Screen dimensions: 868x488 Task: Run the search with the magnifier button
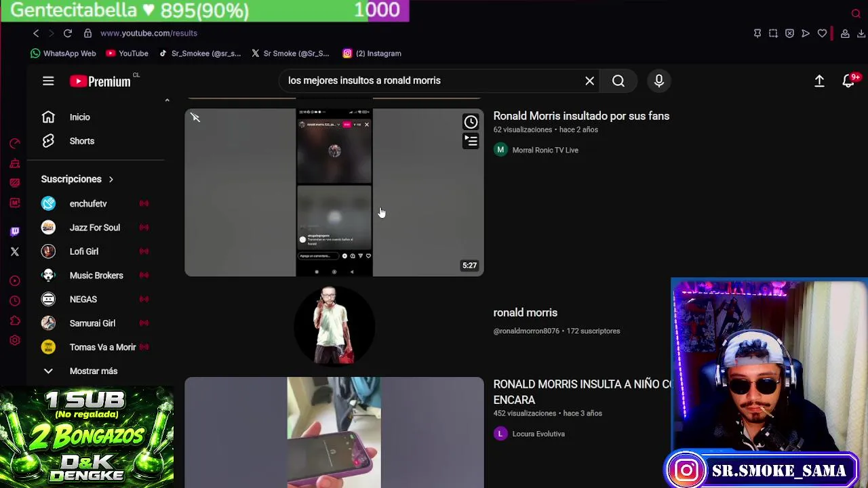(618, 81)
